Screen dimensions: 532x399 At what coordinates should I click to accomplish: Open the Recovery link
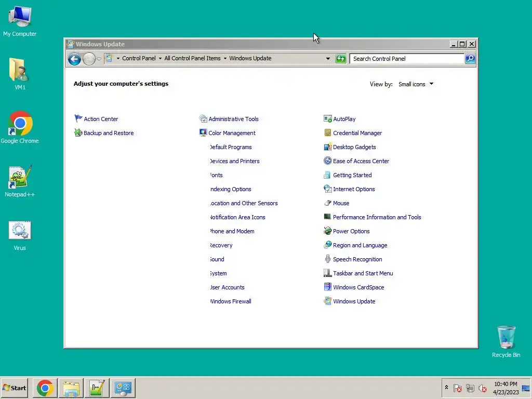click(x=221, y=245)
